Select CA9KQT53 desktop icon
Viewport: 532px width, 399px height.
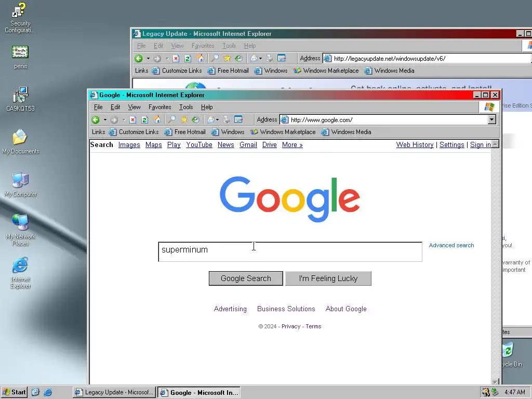point(20,99)
